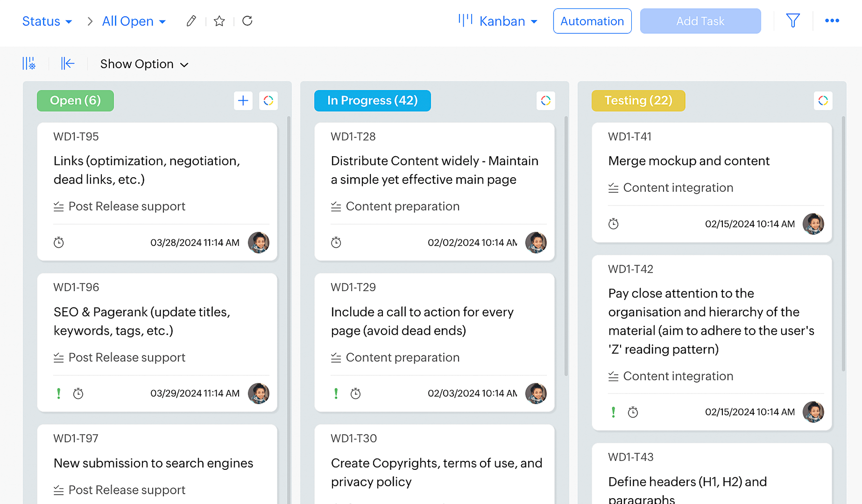The height and width of the screenshot is (504, 862).
Task: Refresh the task list
Action: [x=247, y=21]
